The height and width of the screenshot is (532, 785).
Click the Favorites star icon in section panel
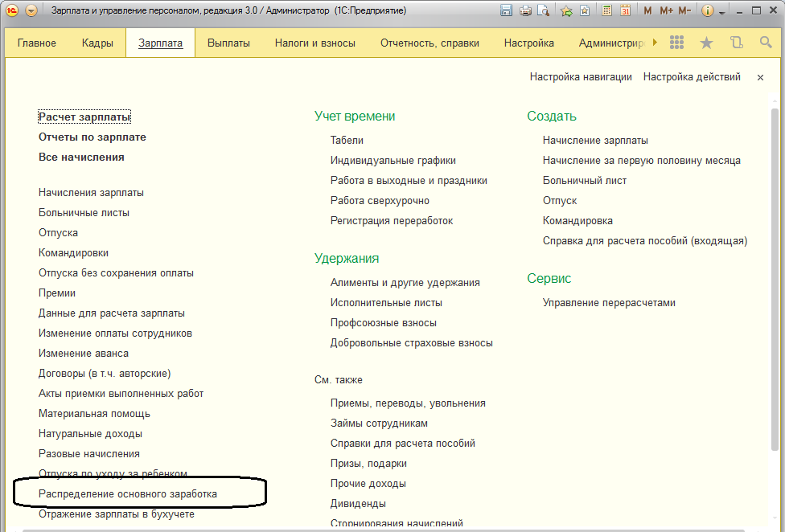coord(706,43)
